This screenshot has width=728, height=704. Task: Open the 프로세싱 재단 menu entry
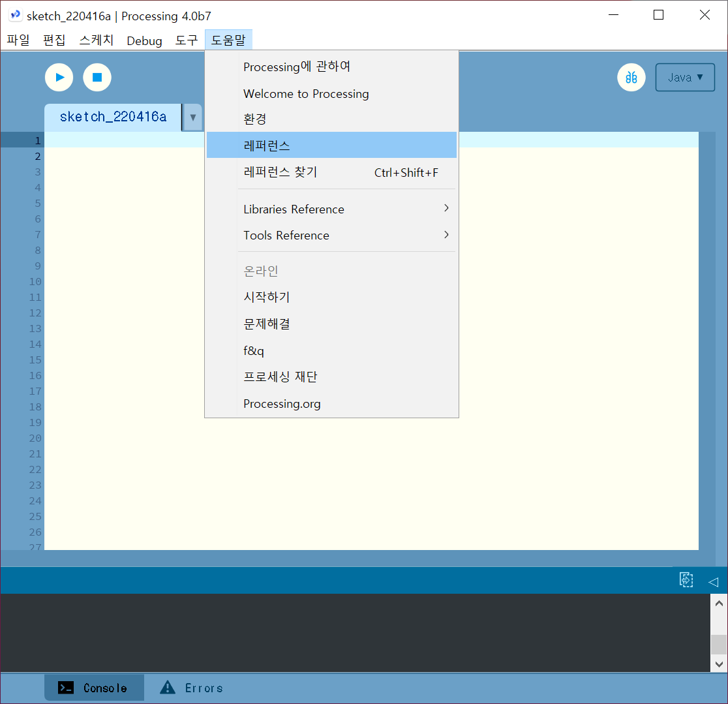click(331, 376)
